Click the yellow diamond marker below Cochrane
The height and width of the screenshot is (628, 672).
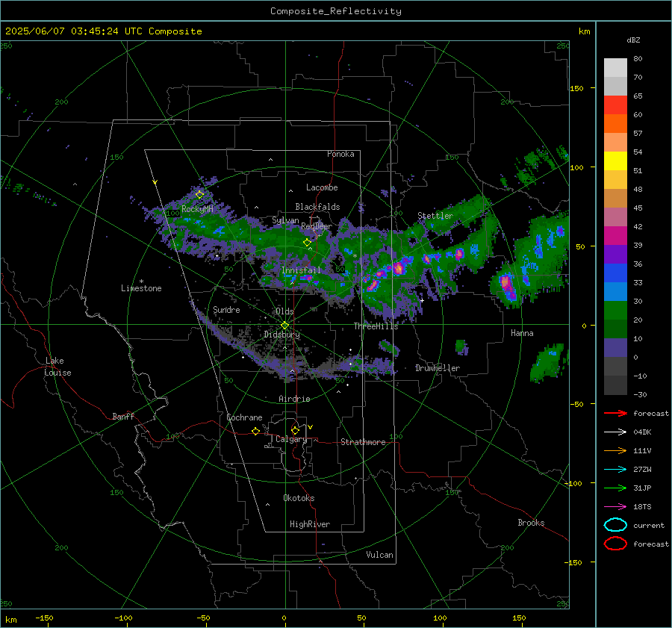(x=255, y=431)
